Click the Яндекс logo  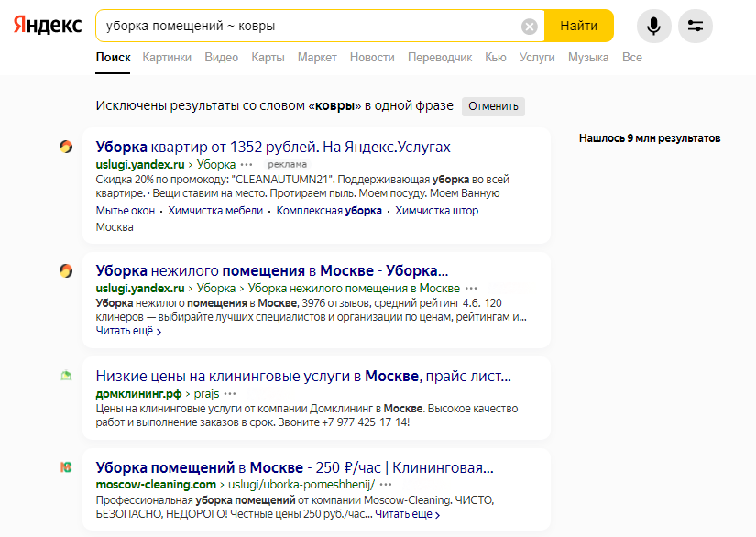point(48,25)
